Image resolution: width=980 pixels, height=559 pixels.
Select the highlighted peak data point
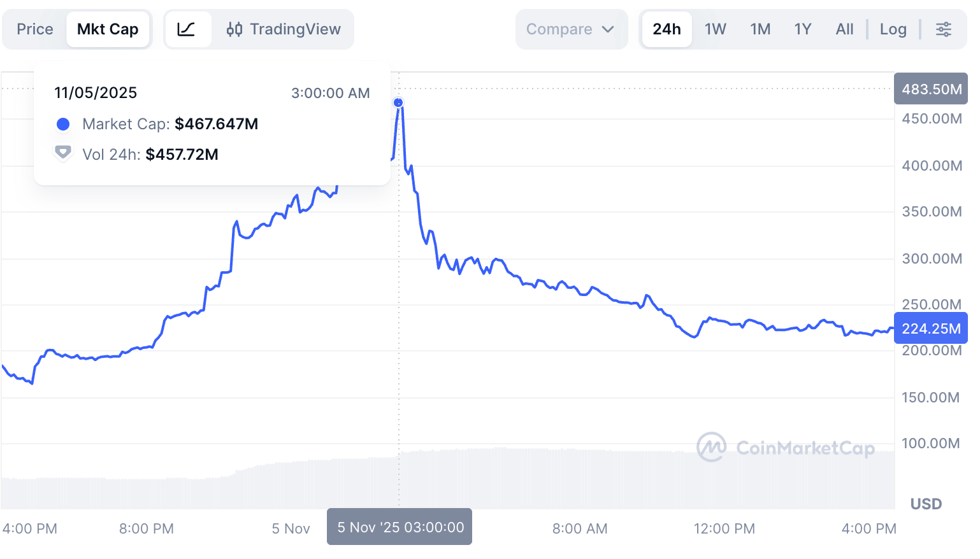tap(398, 102)
